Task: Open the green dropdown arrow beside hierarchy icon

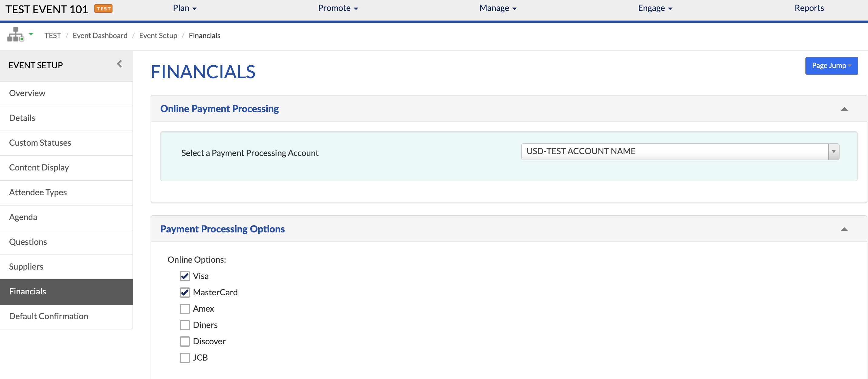Action: coord(31,34)
